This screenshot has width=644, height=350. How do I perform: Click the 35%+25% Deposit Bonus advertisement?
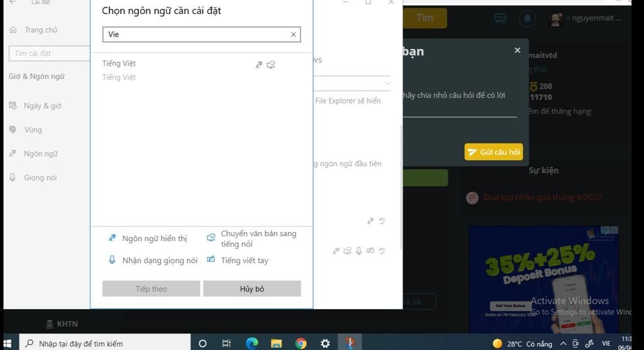(544, 279)
